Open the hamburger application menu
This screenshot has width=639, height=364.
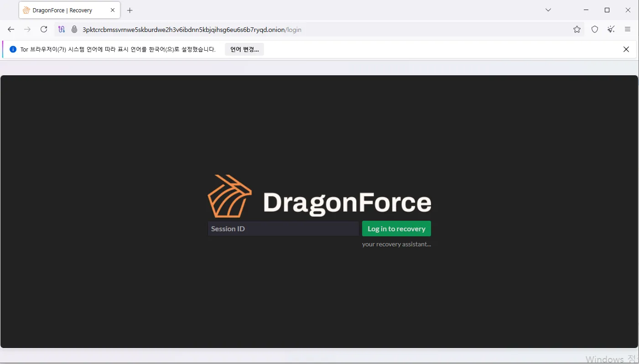(628, 29)
